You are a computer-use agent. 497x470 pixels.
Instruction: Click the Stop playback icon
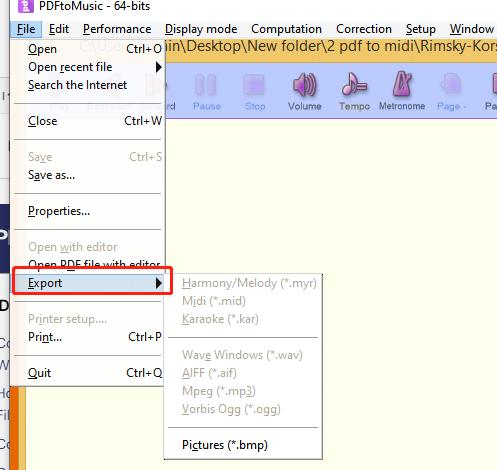(x=255, y=91)
